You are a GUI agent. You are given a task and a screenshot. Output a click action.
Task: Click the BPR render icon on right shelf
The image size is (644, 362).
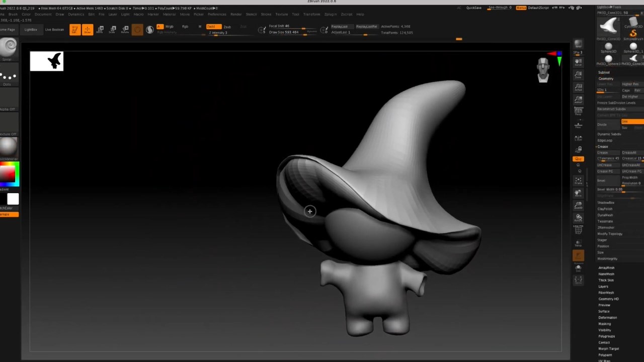coord(578,45)
